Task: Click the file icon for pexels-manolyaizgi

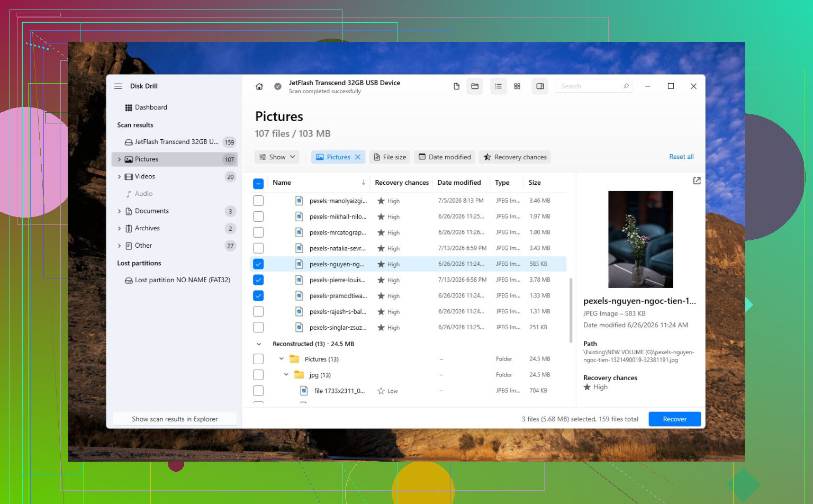Action: [x=299, y=201]
